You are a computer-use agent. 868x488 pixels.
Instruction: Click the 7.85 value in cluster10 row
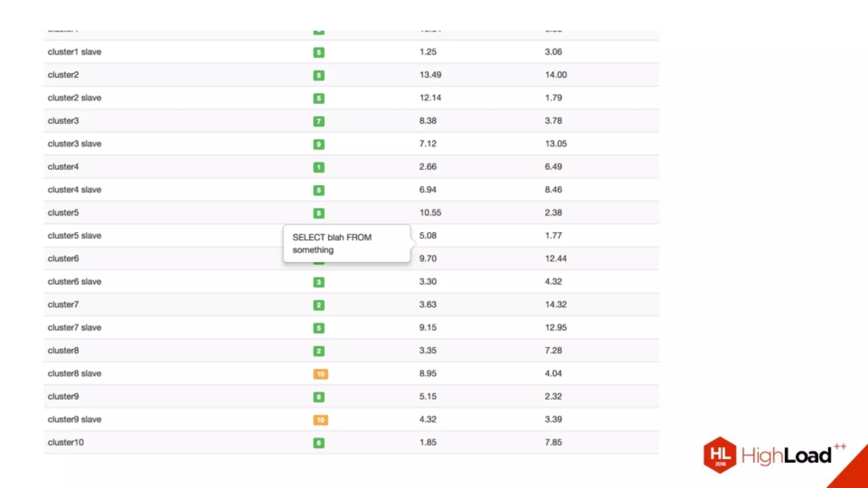coord(553,442)
